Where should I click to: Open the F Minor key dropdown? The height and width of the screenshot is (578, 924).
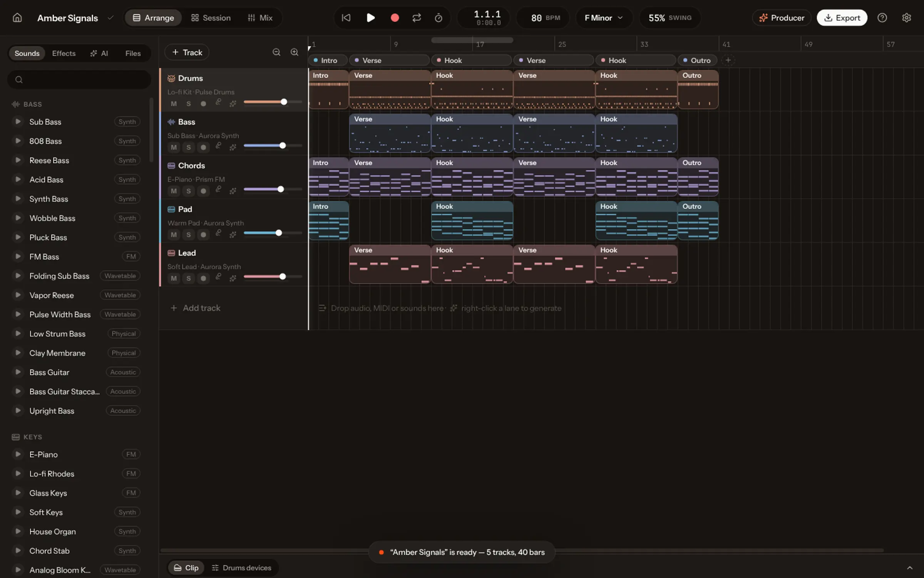604,18
